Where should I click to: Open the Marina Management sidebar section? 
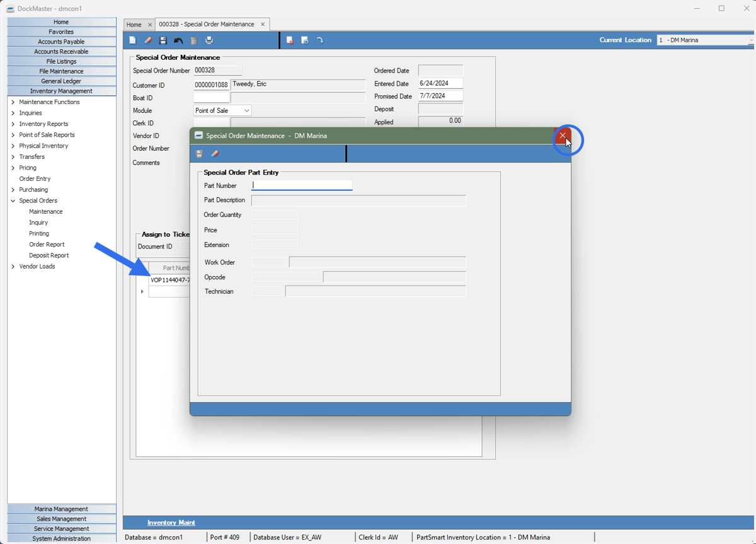click(62, 509)
